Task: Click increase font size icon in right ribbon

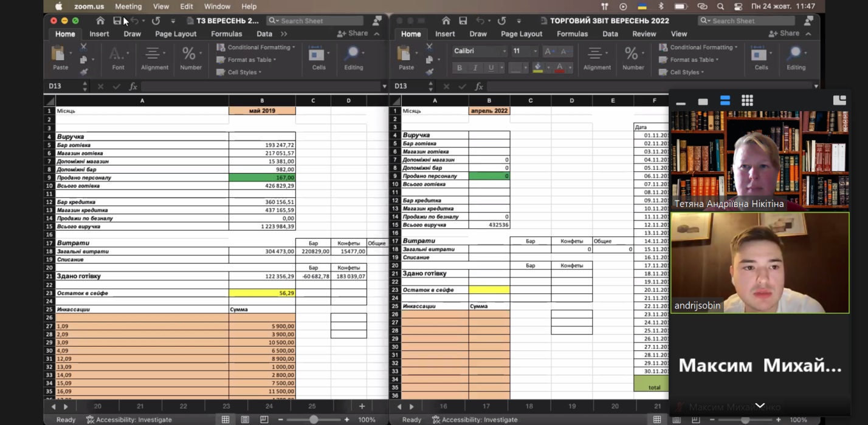Action: click(x=548, y=52)
